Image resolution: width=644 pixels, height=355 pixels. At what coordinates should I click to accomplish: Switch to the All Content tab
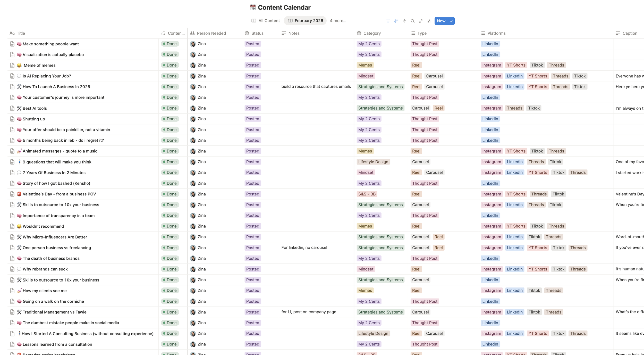point(266,21)
